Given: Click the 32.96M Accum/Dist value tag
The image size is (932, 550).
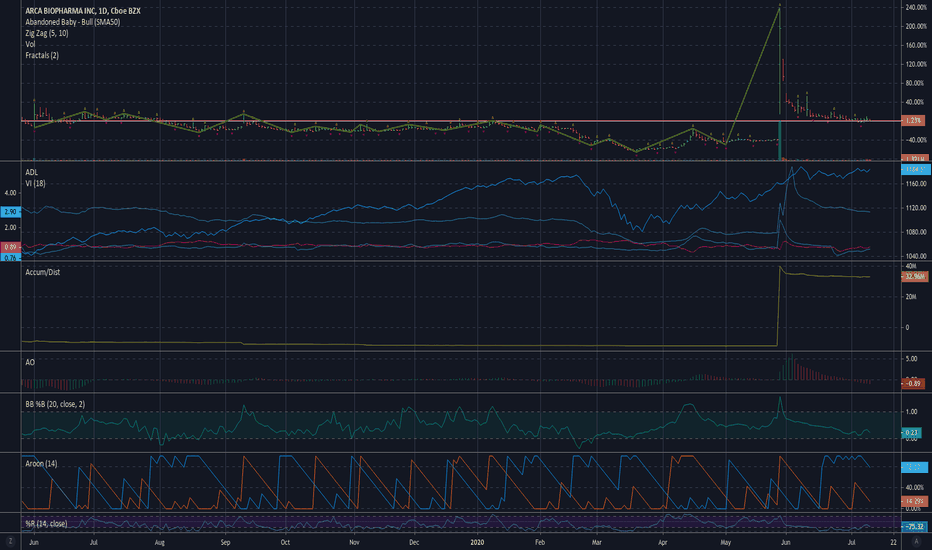Looking at the screenshot, I should (914, 276).
